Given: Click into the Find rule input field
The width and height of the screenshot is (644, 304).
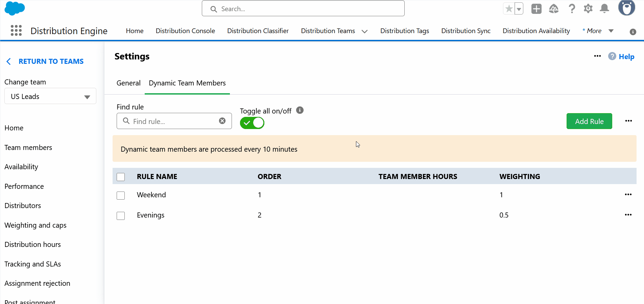Looking at the screenshot, I should click(174, 121).
